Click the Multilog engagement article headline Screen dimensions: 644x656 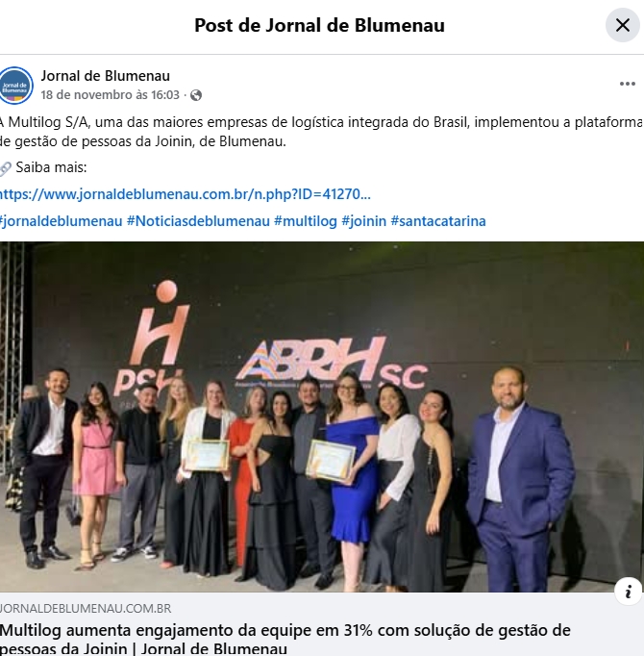coord(285,640)
